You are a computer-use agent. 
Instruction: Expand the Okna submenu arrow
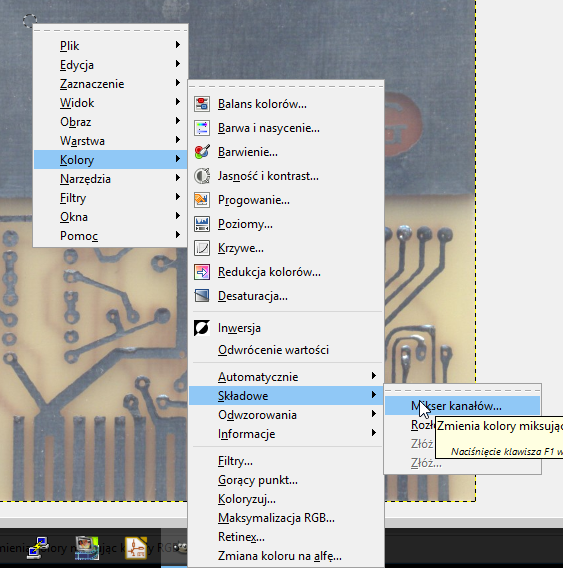click(x=178, y=216)
